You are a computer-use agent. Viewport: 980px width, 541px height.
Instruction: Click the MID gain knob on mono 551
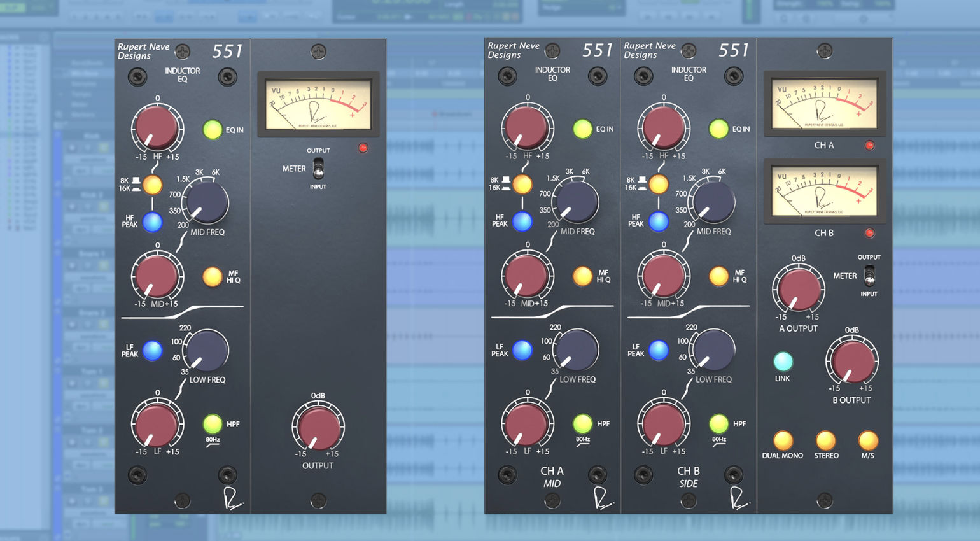pyautogui.click(x=157, y=276)
